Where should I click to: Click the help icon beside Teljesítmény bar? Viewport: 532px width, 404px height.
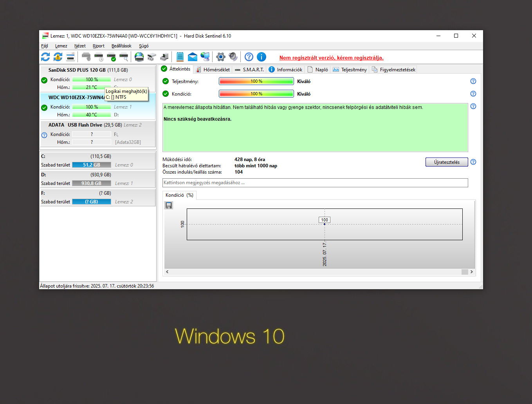(x=473, y=81)
